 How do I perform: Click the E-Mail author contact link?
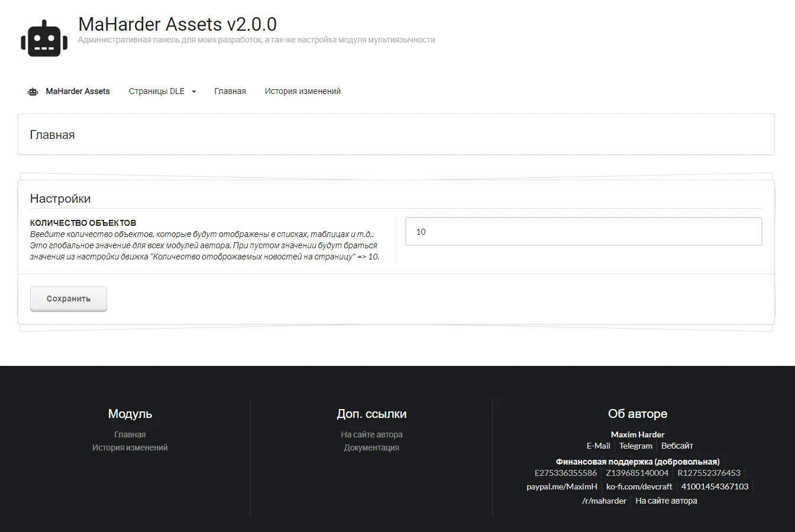(598, 446)
